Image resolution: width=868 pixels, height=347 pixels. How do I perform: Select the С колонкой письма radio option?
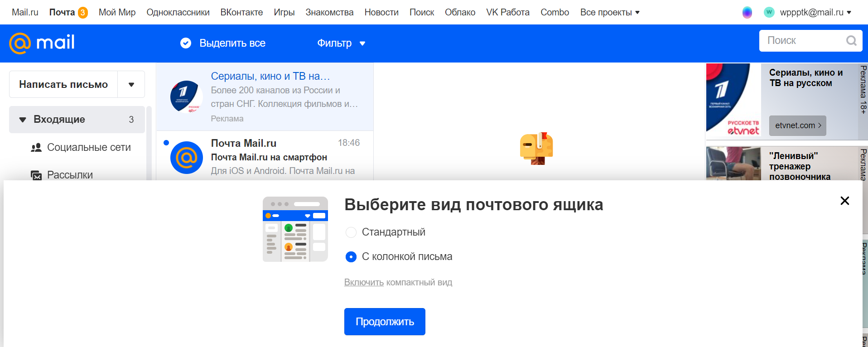point(351,257)
